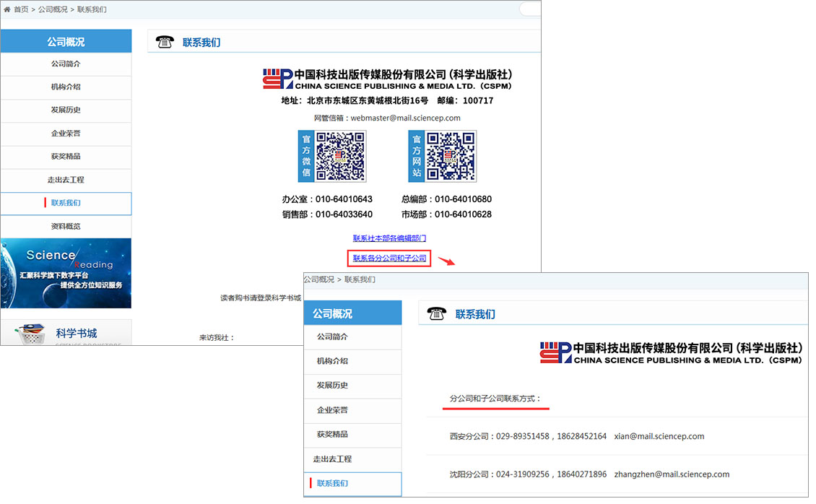
Task: Open 公司简介 in the lower-right page sidebar
Action: pyautogui.click(x=353, y=337)
